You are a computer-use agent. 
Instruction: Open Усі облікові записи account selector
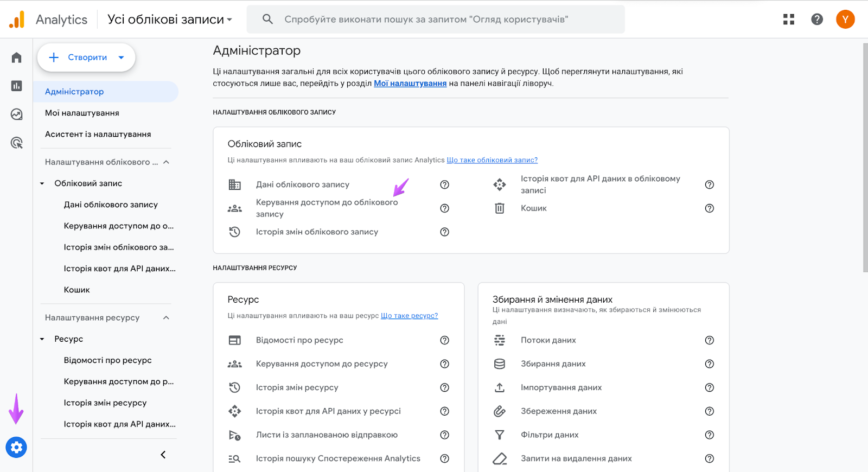pyautogui.click(x=170, y=20)
